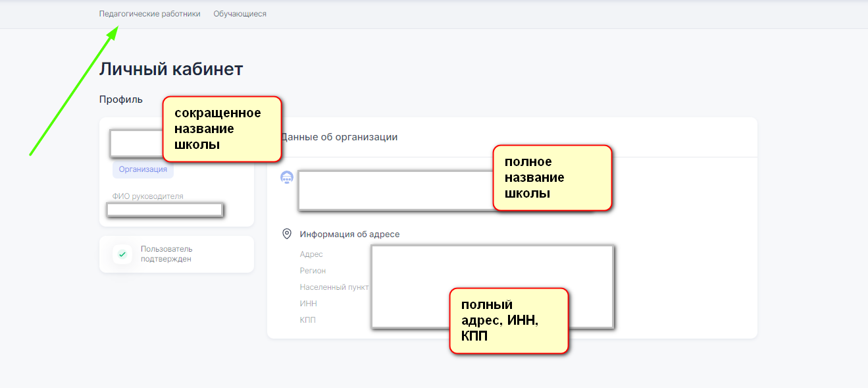Click the Личный кабинет heading
868x388 pixels.
[171, 69]
